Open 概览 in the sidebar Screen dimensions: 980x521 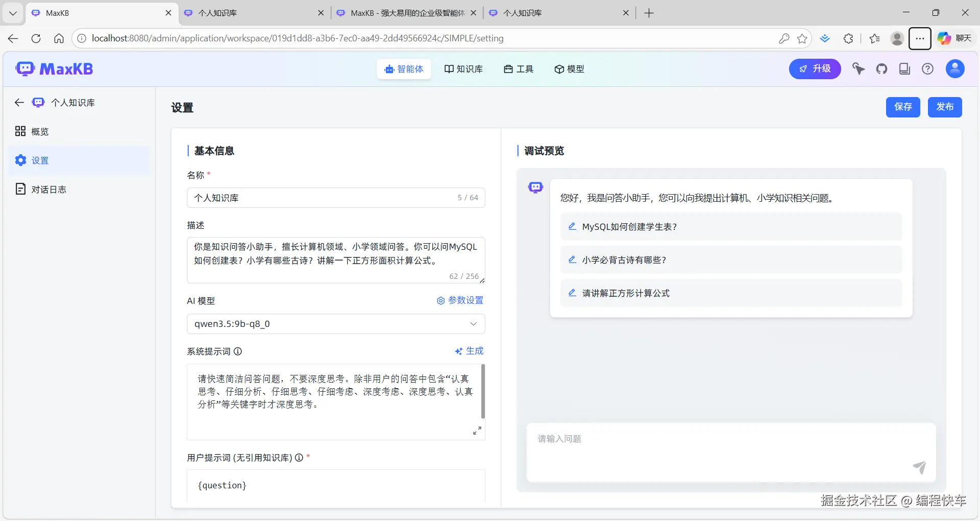(x=79, y=132)
